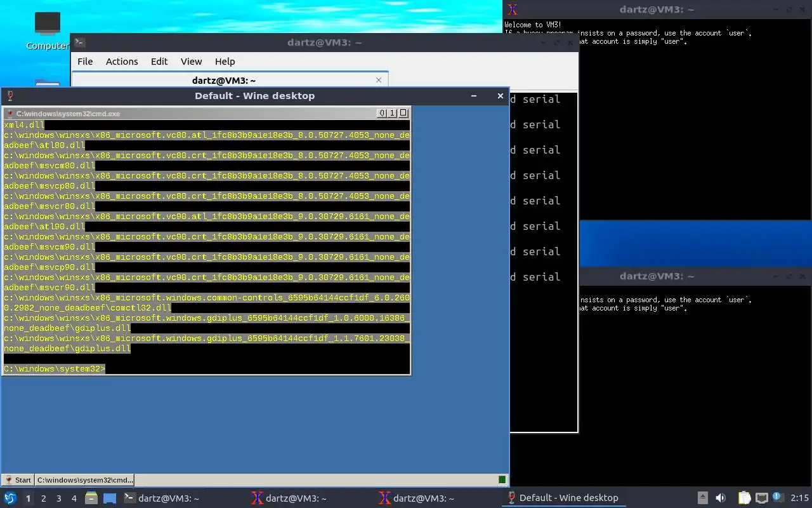This screenshot has height=508, width=812.
Task: Click the adbeef\atl90.dll output line
Action: 44,227
